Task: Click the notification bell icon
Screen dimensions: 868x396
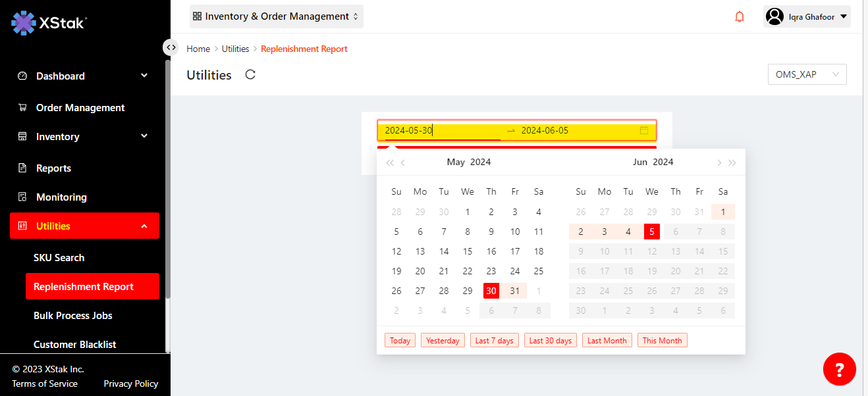Action: point(740,17)
